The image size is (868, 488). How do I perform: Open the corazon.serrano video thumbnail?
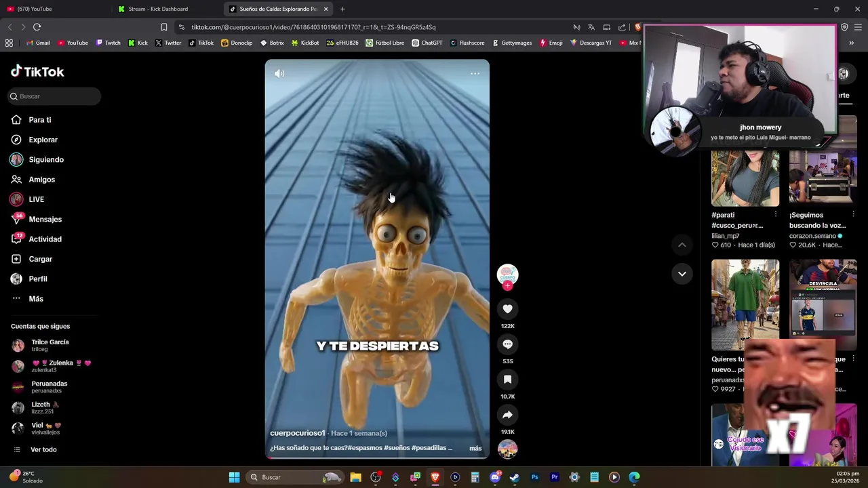coord(823,178)
